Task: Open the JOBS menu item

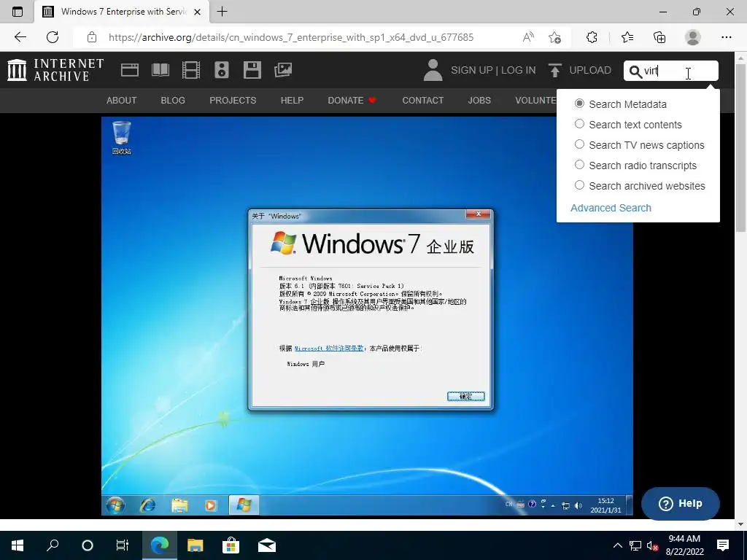Action: (479, 101)
